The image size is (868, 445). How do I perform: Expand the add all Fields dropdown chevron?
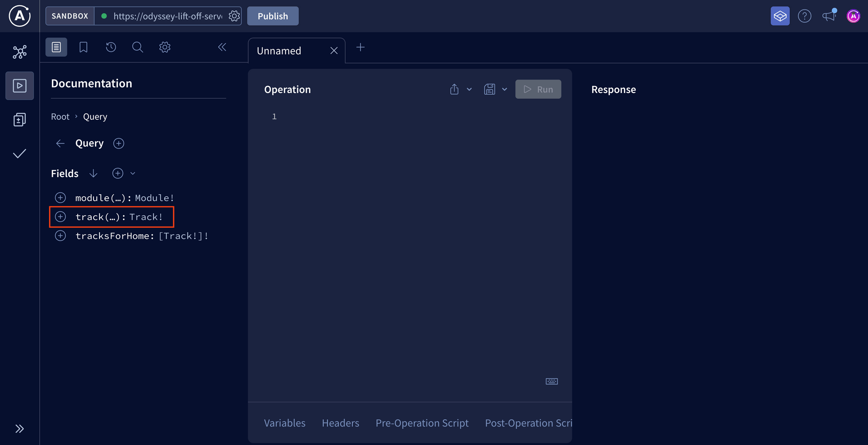pos(133,173)
